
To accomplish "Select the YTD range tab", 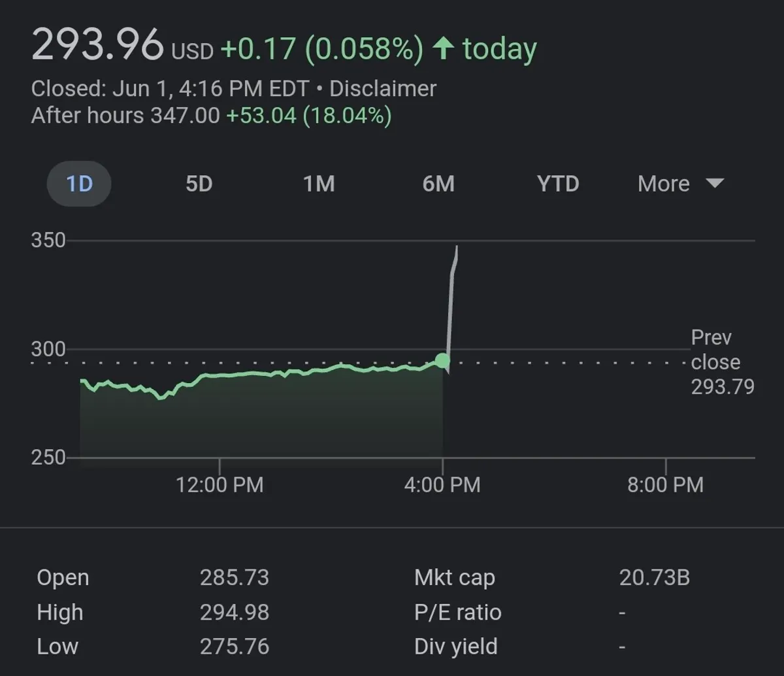I will pos(558,184).
